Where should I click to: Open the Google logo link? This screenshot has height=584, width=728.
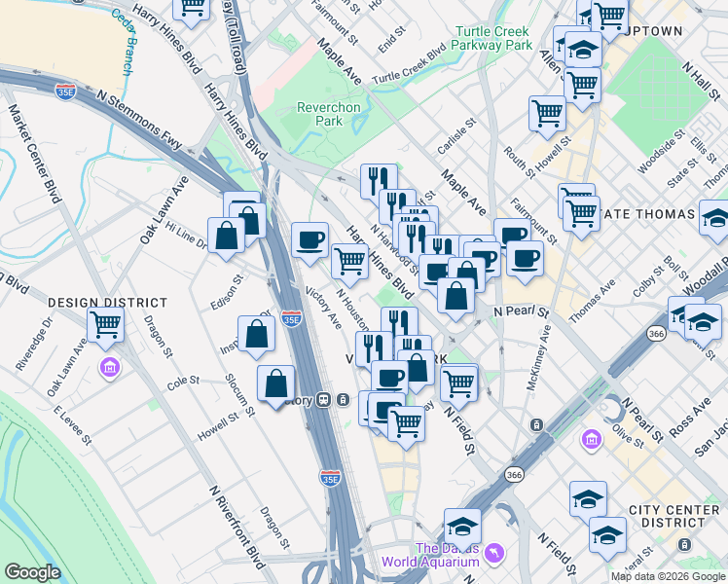coord(32,572)
